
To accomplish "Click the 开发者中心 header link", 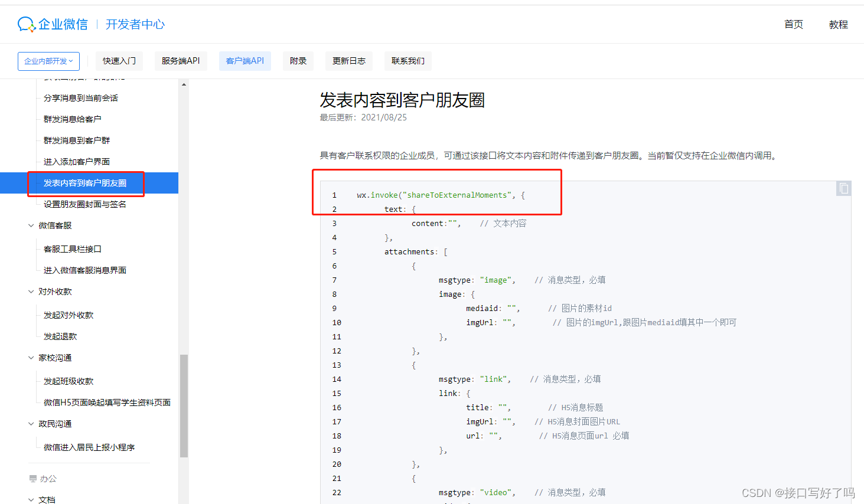I will 135,24.
